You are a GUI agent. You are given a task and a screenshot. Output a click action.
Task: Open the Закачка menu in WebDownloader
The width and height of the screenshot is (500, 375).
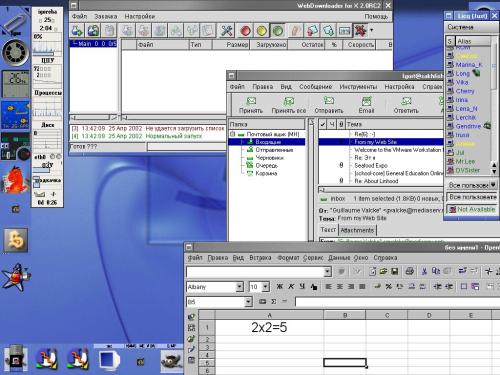tap(106, 16)
